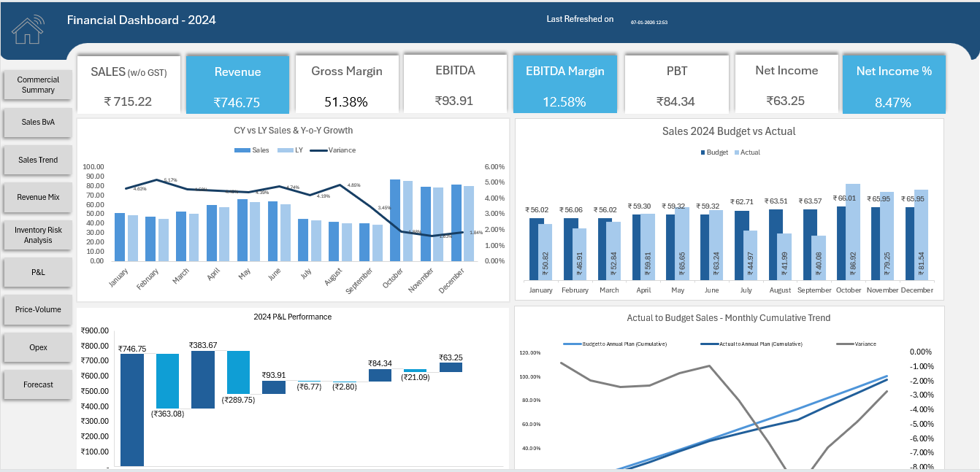Open the Price-Volume analysis page

click(x=37, y=309)
